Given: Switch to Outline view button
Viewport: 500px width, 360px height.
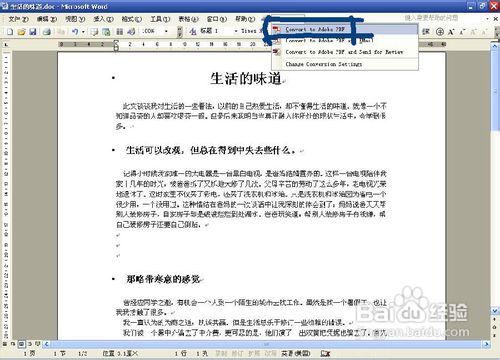Looking at the screenshot, I should tap(30, 343).
